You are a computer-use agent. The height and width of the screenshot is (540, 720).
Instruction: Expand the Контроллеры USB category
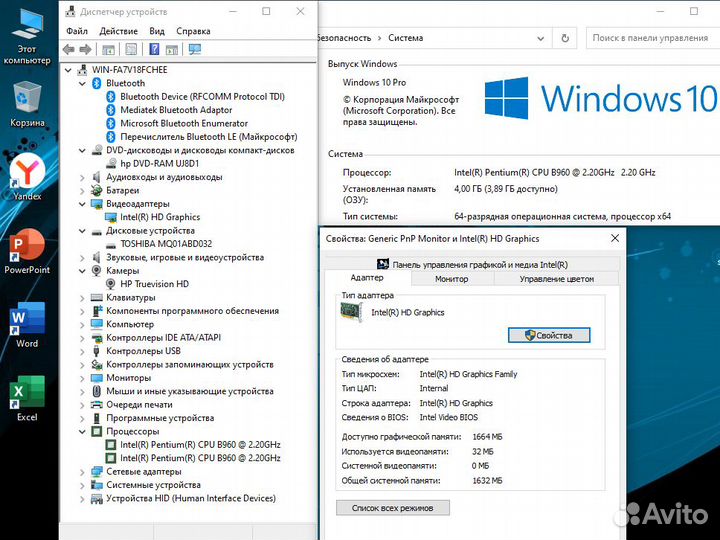tap(82, 351)
